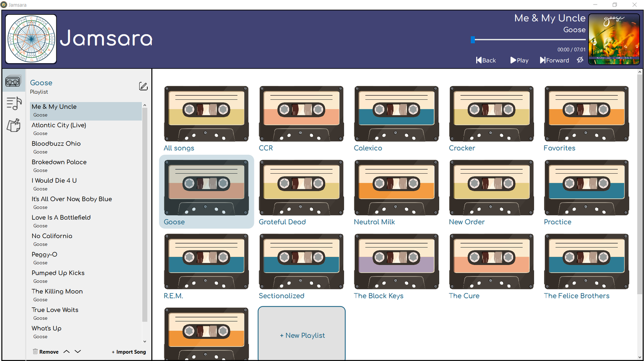Open The Felice Brothers cassette playlist
Viewport: 644px width, 361px height.
coord(586,261)
